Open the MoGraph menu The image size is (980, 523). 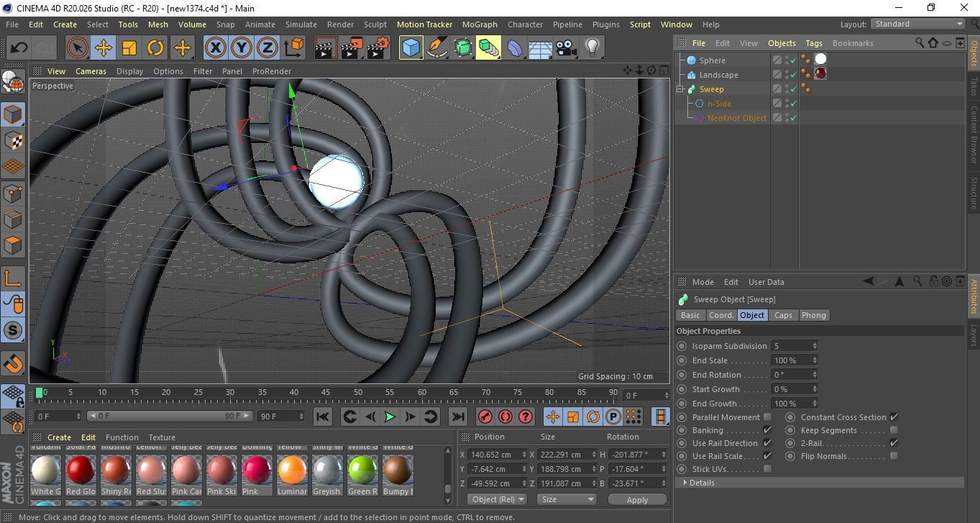(480, 24)
